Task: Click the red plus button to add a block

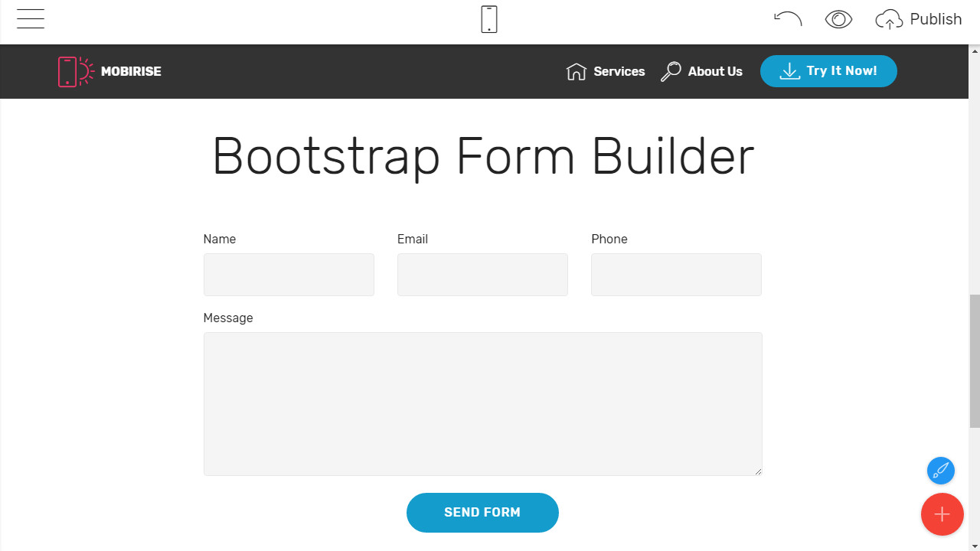Action: (942, 514)
